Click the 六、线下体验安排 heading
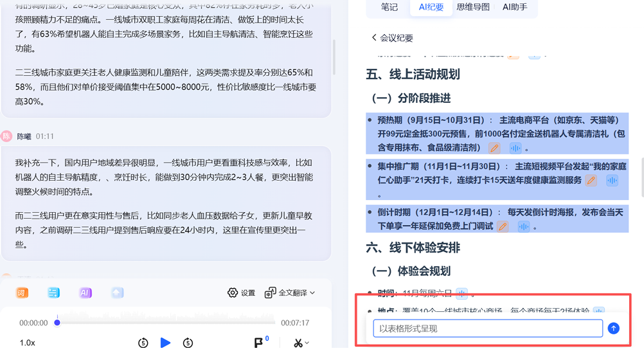Screen dimensions: 644x353 [x=413, y=248]
